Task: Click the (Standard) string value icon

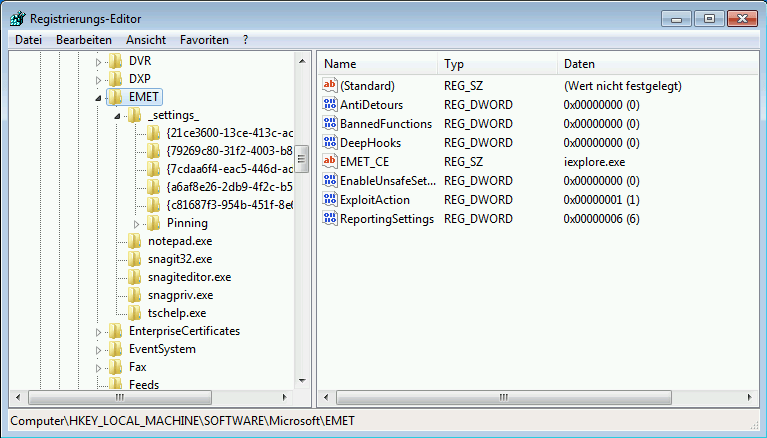Action: pos(331,86)
